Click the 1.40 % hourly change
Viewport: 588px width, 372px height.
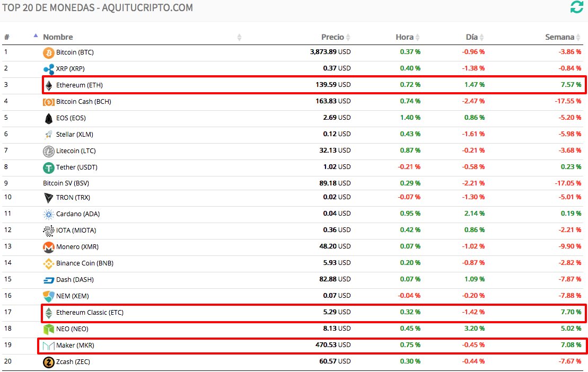[x=410, y=118]
